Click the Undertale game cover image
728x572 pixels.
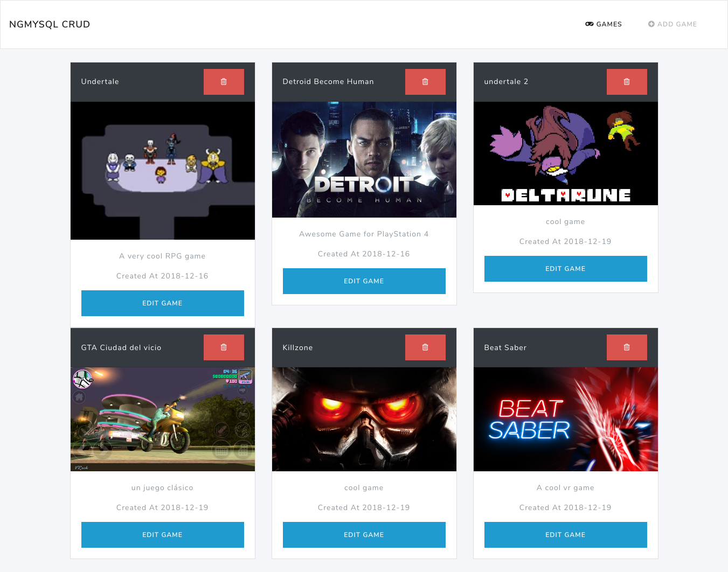click(x=163, y=171)
